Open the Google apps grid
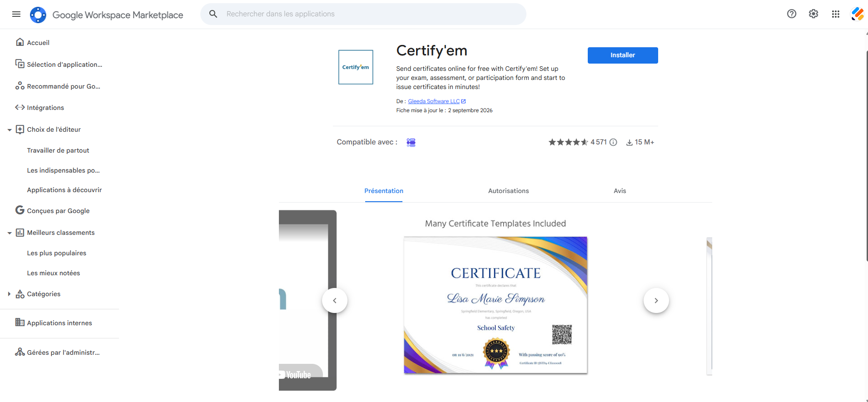The image size is (868, 402). 835,14
